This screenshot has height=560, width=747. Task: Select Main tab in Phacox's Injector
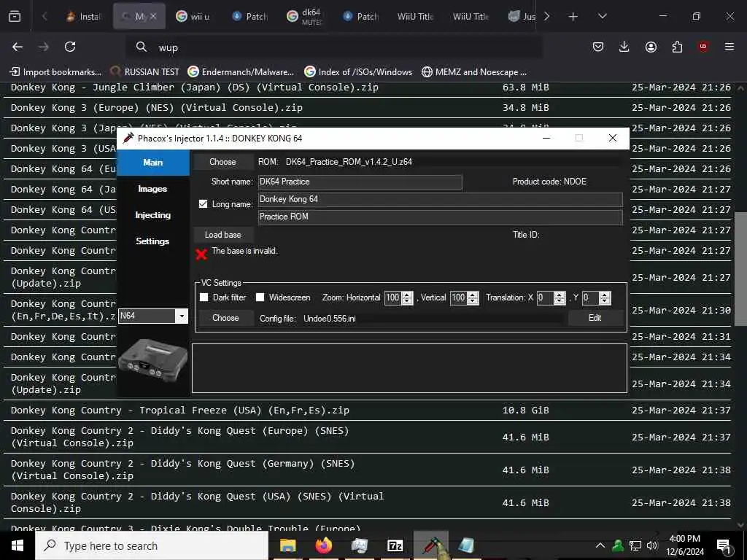pos(153,163)
